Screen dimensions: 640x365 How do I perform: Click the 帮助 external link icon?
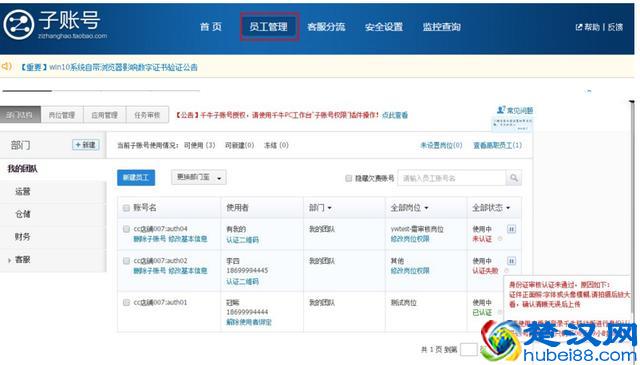pyautogui.click(x=578, y=27)
